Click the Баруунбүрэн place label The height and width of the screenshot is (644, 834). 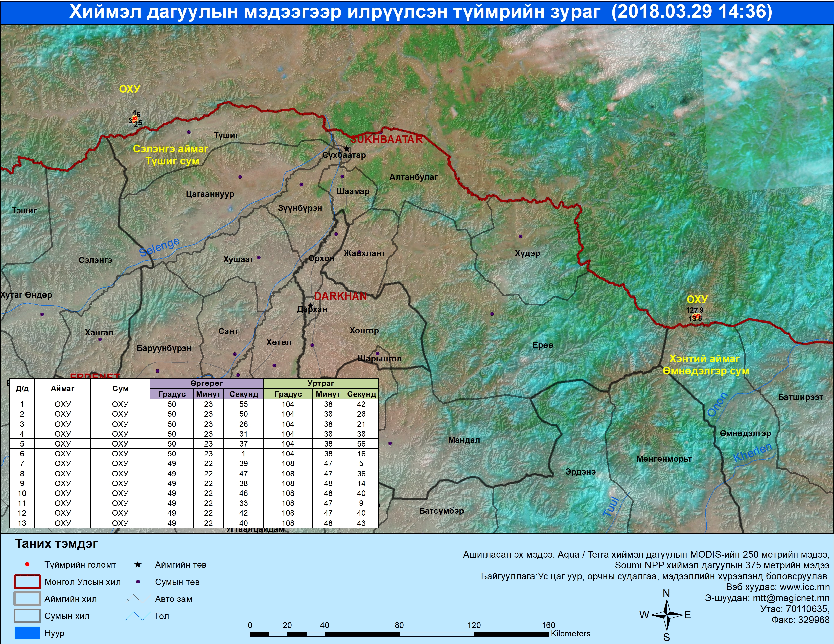(x=164, y=348)
